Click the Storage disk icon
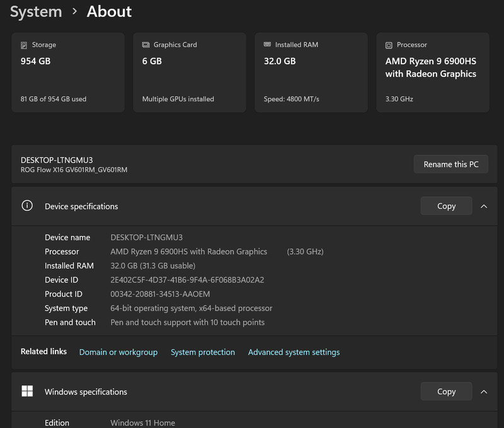Viewport: 504px width, 428px height. tap(24, 45)
